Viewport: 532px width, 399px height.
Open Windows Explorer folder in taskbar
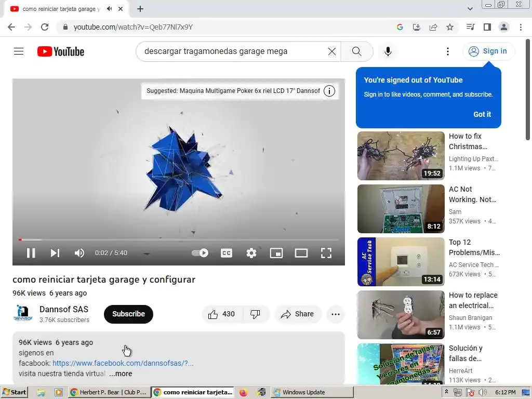pos(41,393)
